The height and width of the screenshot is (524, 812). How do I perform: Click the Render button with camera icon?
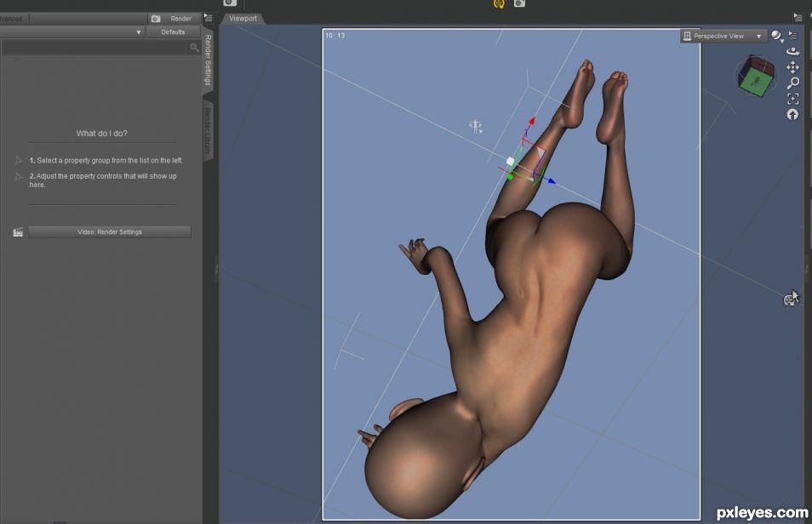point(174,19)
